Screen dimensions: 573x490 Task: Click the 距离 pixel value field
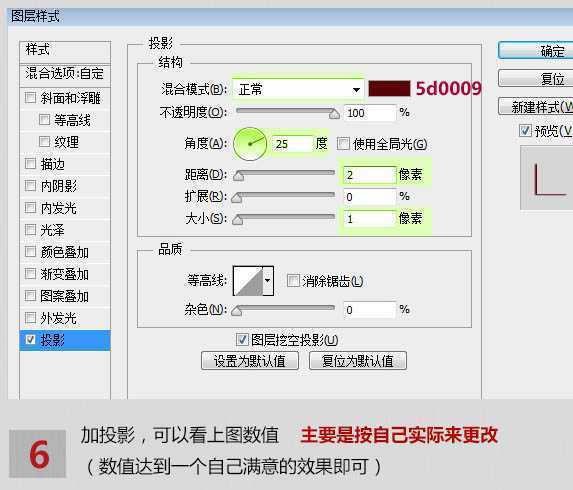369,175
